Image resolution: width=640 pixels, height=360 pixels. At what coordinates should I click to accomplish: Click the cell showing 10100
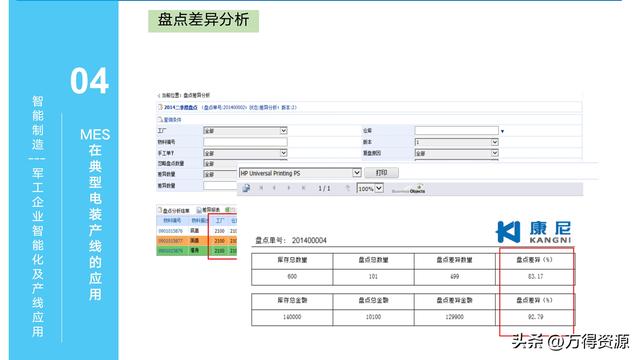(x=373, y=317)
